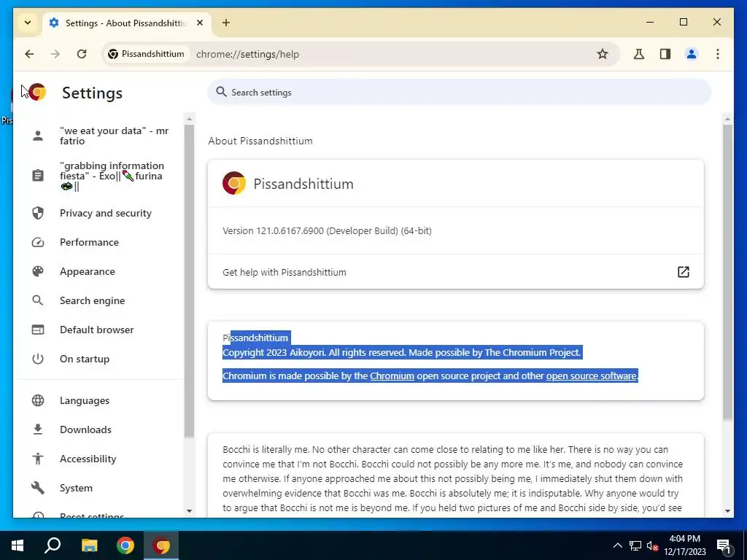Image resolution: width=747 pixels, height=560 pixels.
Task: Click the palette icon beside Appearance
Action: (38, 271)
